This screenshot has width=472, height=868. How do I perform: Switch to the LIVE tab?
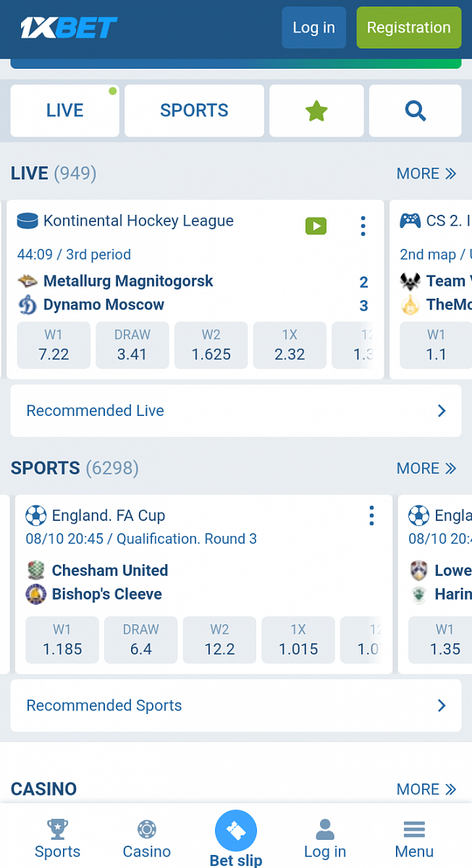(65, 111)
